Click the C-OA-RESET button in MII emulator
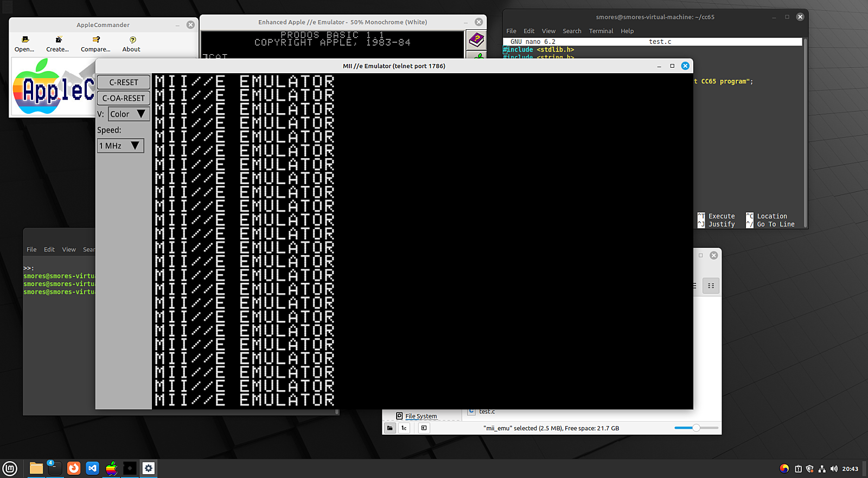Screen dimensions: 868x478 123,98
